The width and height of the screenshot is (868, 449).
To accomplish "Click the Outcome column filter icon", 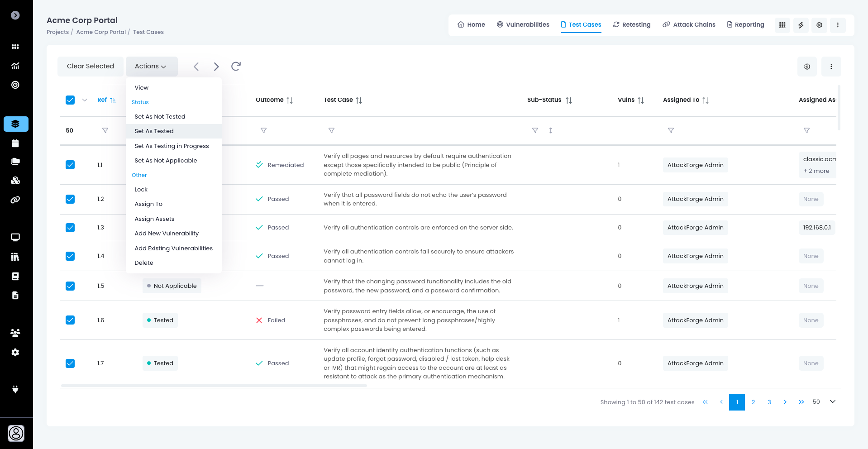I will [x=263, y=130].
